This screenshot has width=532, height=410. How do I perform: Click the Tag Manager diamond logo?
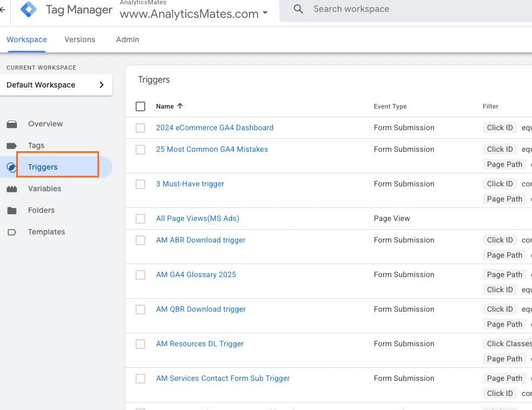tap(29, 9)
